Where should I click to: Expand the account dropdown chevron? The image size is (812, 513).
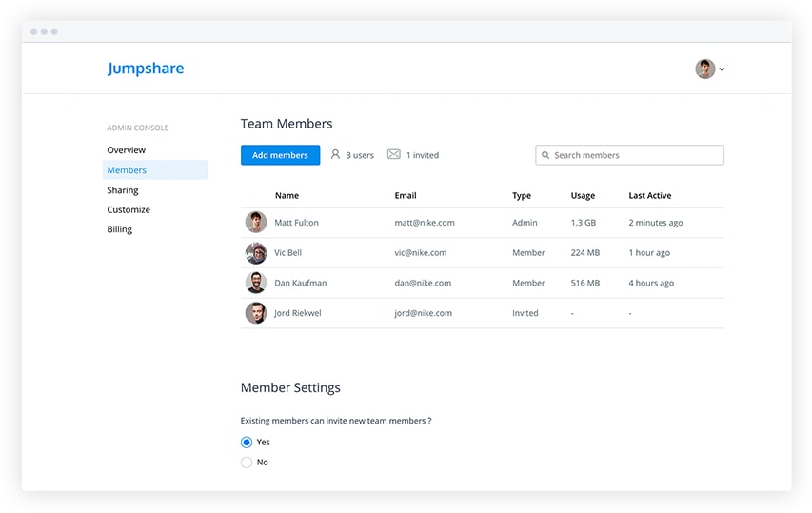click(x=722, y=69)
